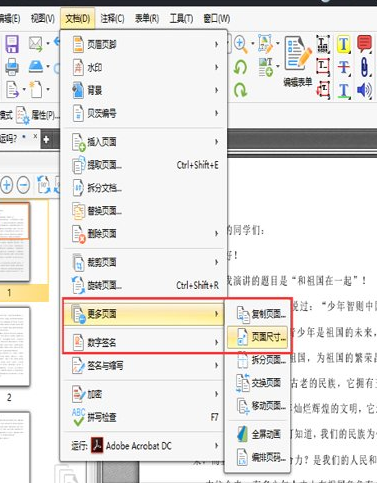The width and height of the screenshot is (377, 483).
Task: Click the email envelope icon
Action: pyautogui.click(x=36, y=44)
